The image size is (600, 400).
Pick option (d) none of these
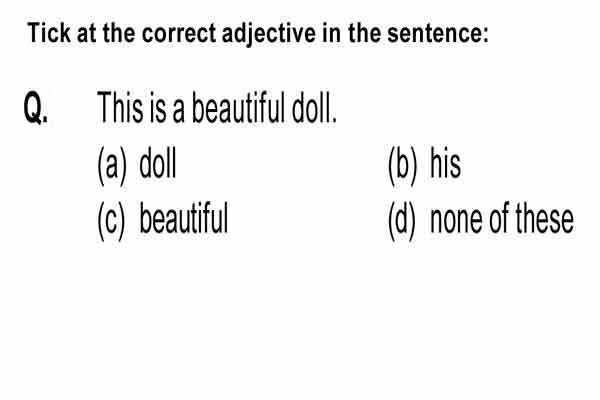[481, 220]
